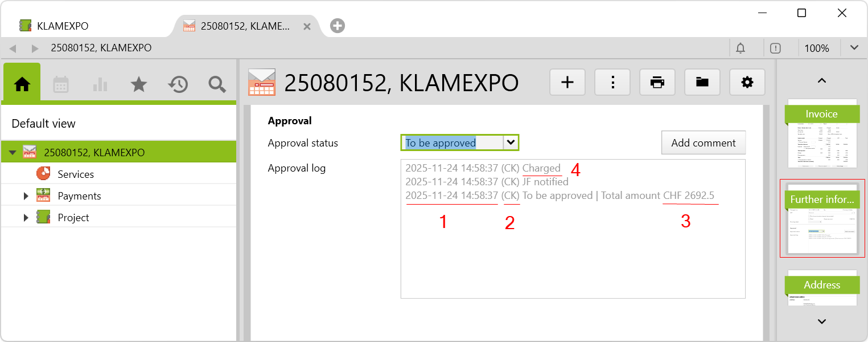Open the three-dot more options menu
This screenshot has width=868, height=342.
(612, 83)
